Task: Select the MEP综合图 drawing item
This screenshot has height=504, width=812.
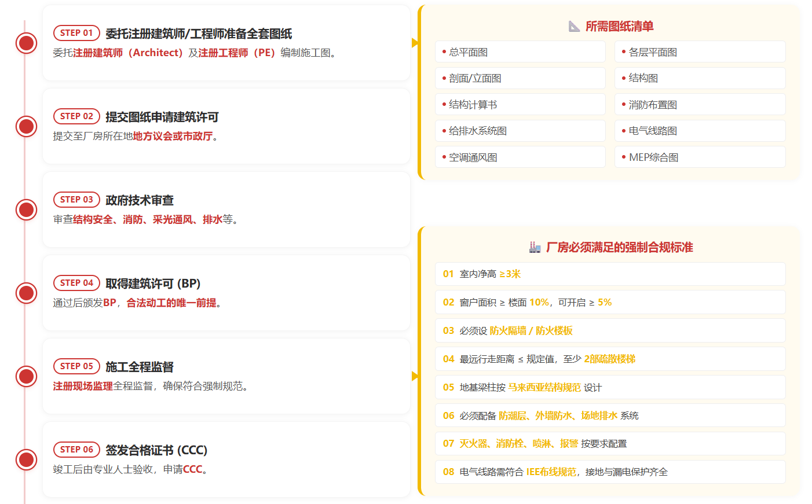Action: (x=700, y=157)
